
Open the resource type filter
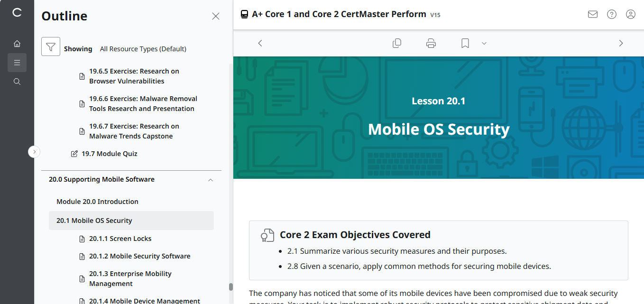(51, 48)
